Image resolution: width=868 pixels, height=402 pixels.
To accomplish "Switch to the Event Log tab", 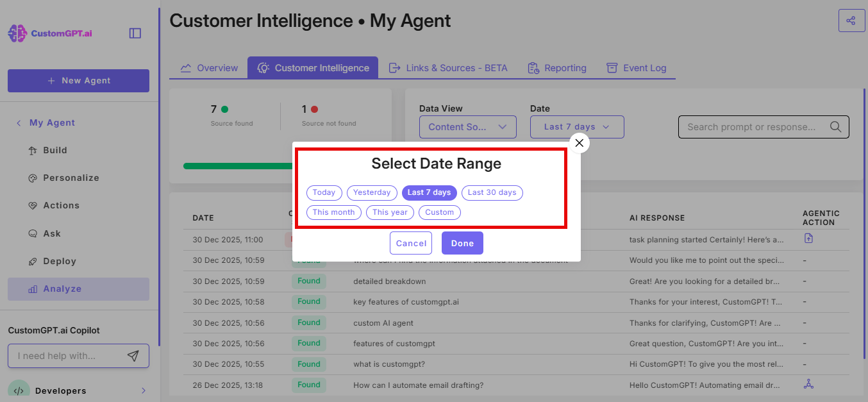I will coord(637,68).
